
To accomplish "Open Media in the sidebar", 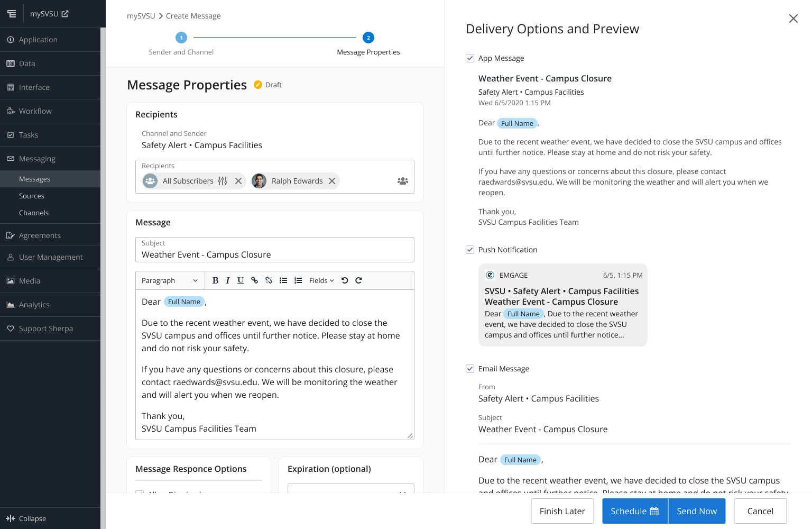I will (50, 281).
